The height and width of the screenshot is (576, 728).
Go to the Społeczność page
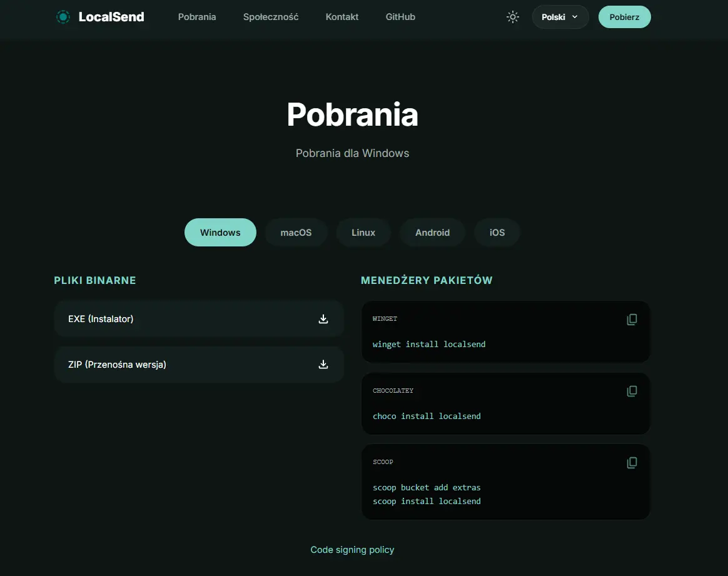pyautogui.click(x=271, y=17)
